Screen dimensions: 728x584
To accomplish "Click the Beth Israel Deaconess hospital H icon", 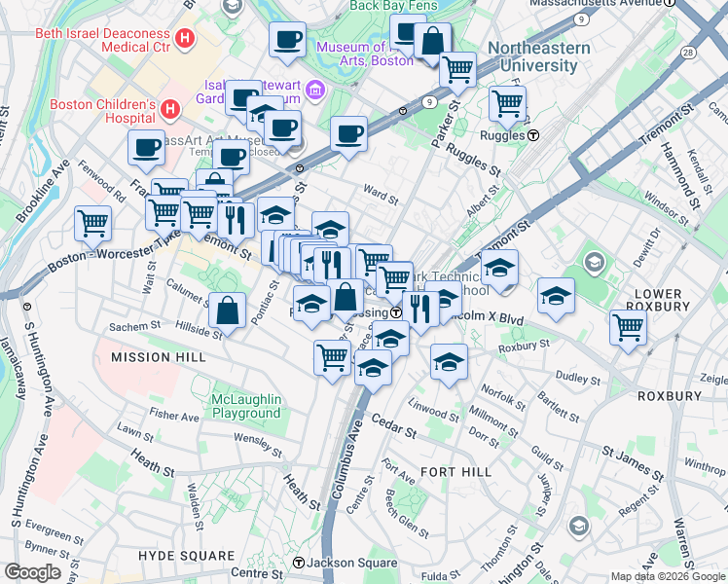I will click(x=185, y=38).
